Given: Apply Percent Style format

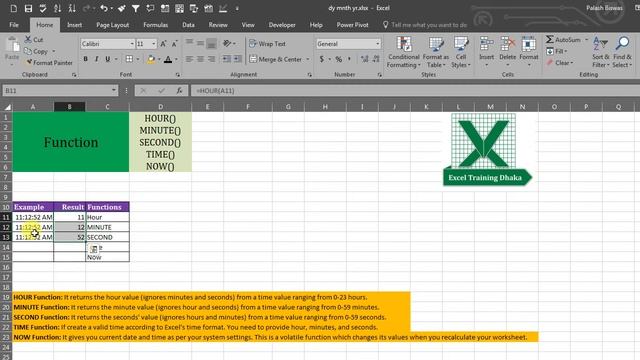Looking at the screenshot, I should [x=338, y=59].
